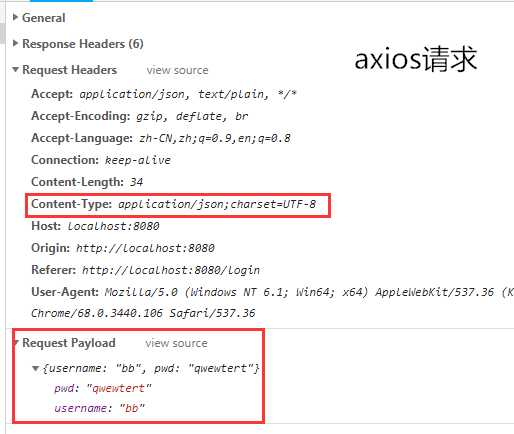Select the username "bb" payload property
Image resolution: width=514 pixels, height=434 pixels.
[x=99, y=408]
